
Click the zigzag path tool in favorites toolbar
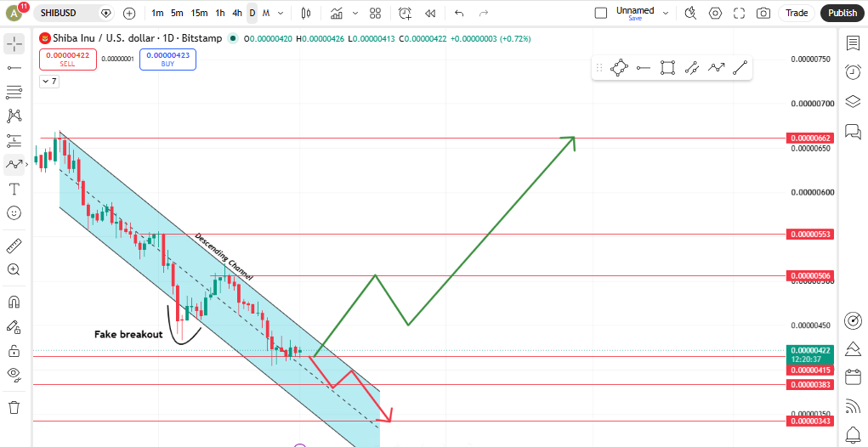coord(717,68)
